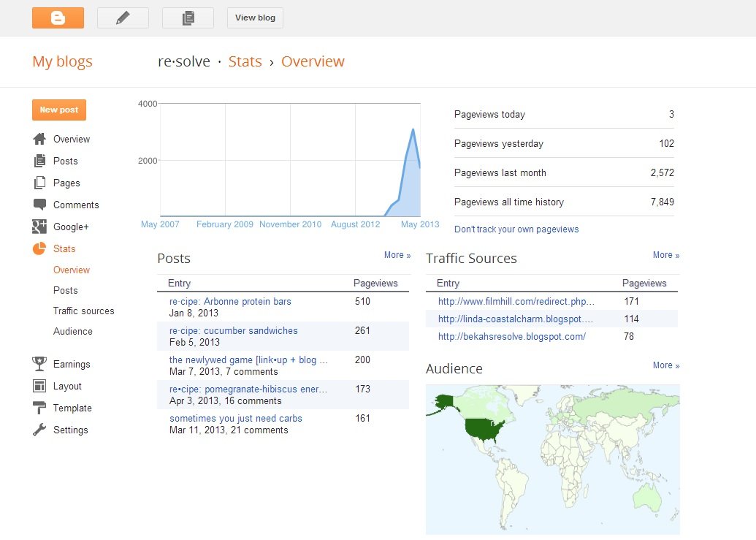756x540 pixels.
Task: Click the Template paint roller icon
Action: click(x=39, y=408)
